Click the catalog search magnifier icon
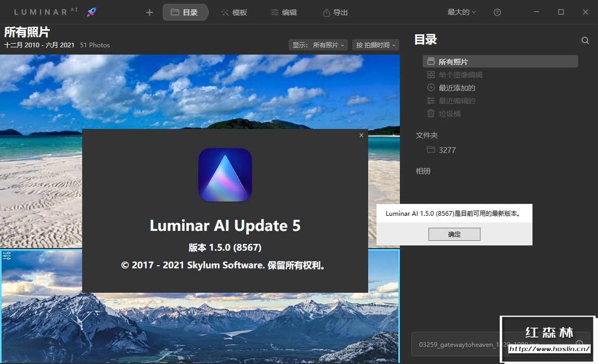Screen dimensions: 598x364 click(x=585, y=41)
